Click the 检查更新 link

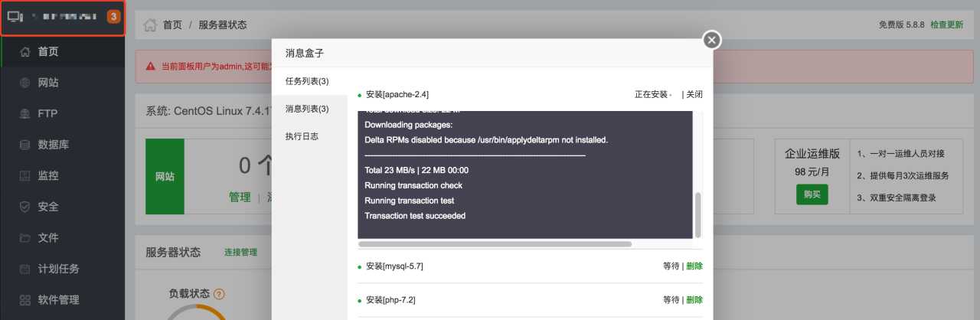946,24
